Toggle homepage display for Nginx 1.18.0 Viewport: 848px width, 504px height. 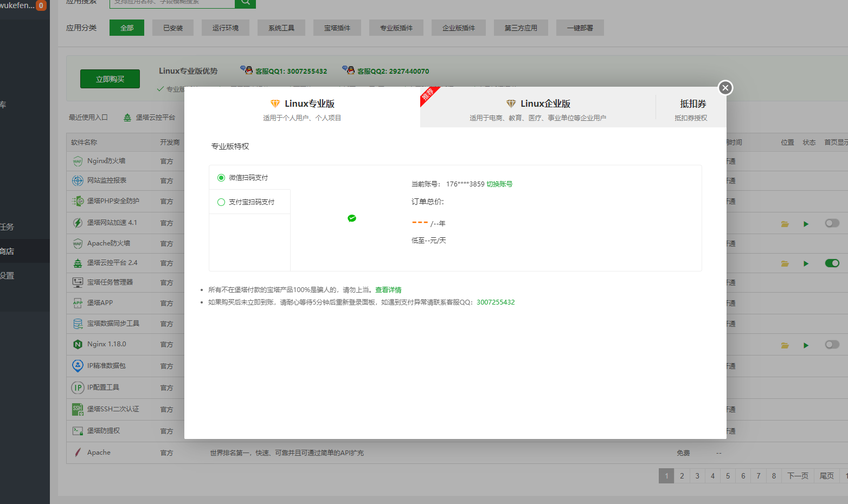832,345
